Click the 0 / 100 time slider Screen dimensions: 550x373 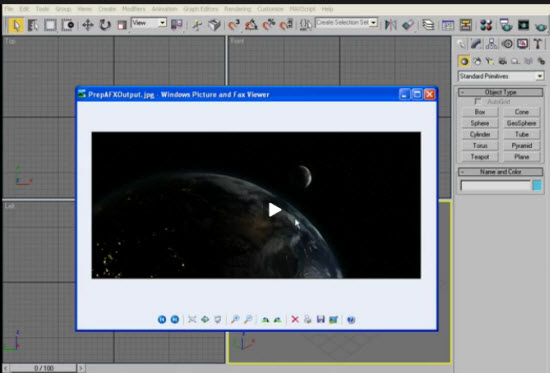(44, 368)
